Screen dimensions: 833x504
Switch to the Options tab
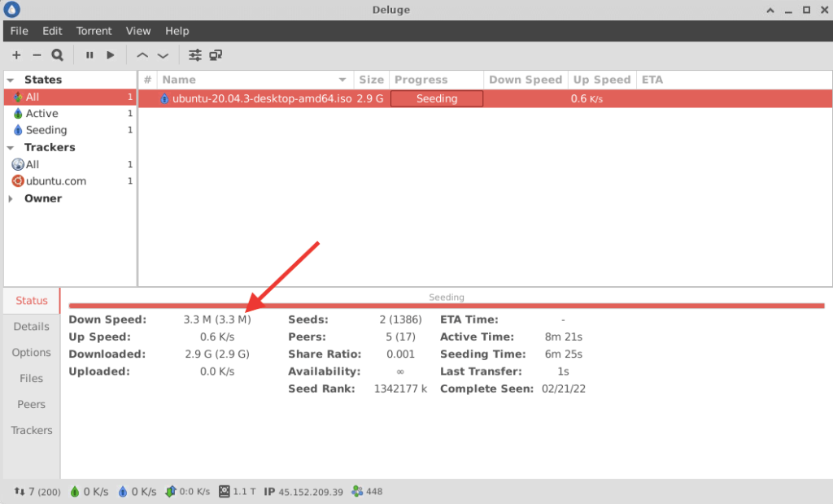coord(32,353)
